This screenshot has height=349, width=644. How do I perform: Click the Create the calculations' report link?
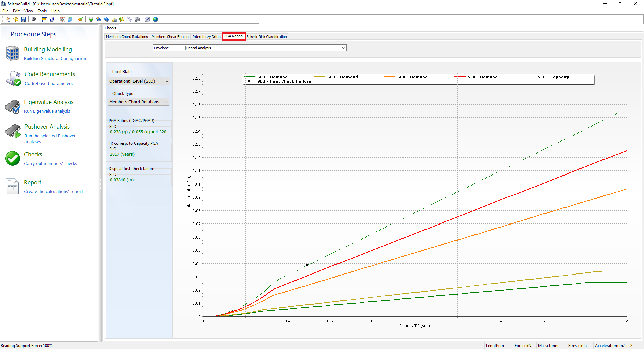(x=53, y=192)
